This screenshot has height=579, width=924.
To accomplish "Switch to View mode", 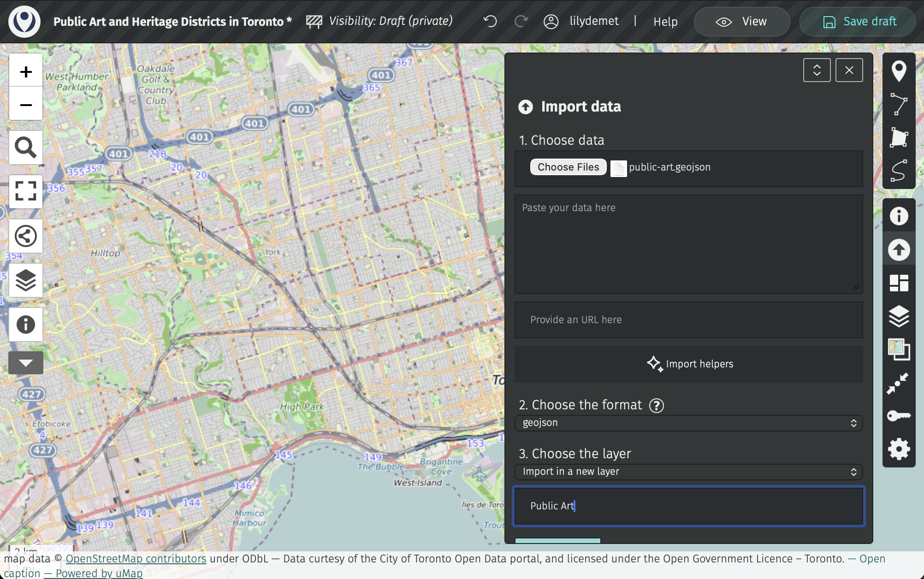I will (741, 22).
